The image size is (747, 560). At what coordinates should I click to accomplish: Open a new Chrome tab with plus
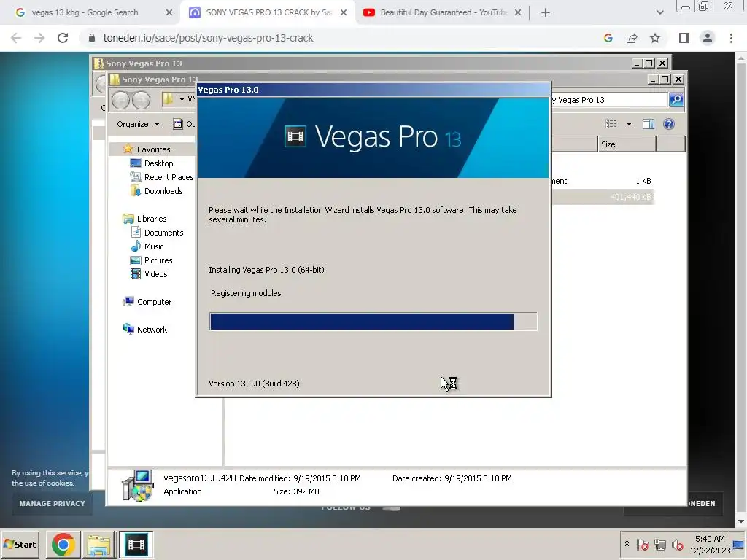tap(546, 12)
